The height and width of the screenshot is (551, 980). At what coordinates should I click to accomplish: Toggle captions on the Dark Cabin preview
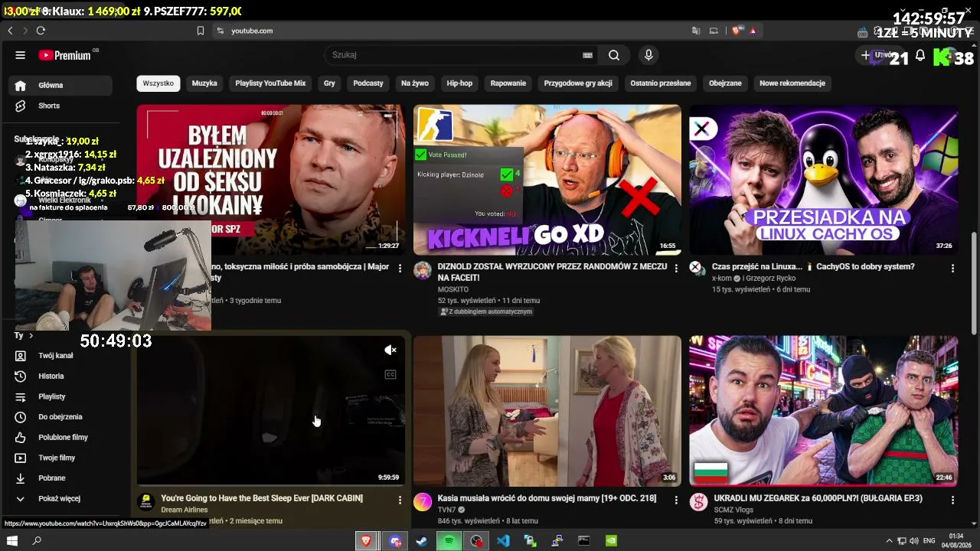click(390, 374)
